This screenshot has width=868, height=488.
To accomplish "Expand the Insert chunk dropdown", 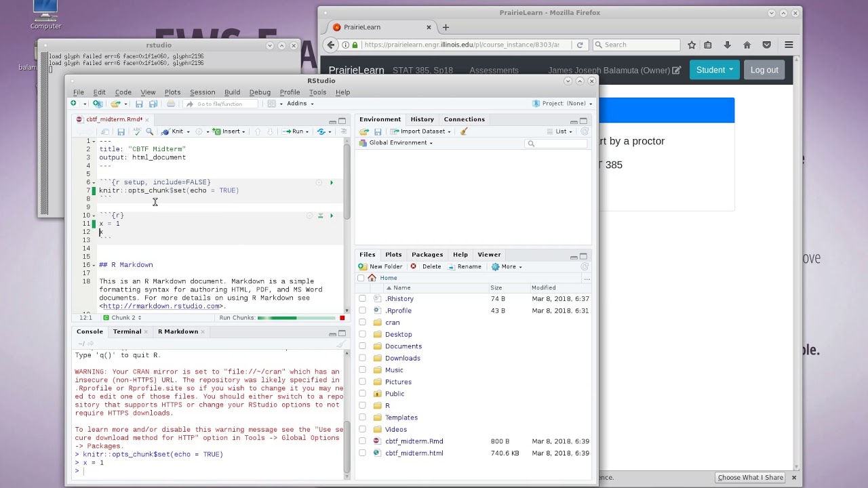I will coord(229,131).
